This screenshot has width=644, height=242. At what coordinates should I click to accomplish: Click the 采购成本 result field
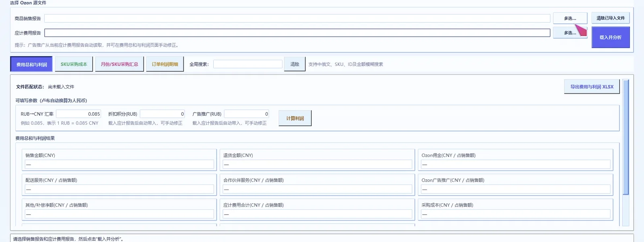click(x=515, y=214)
